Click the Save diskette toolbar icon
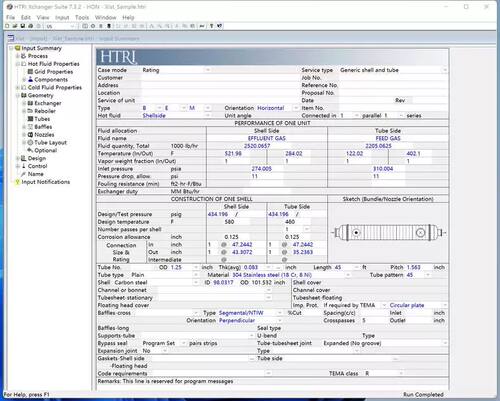Image resolution: width=500 pixels, height=401 pixels. click(23, 26)
